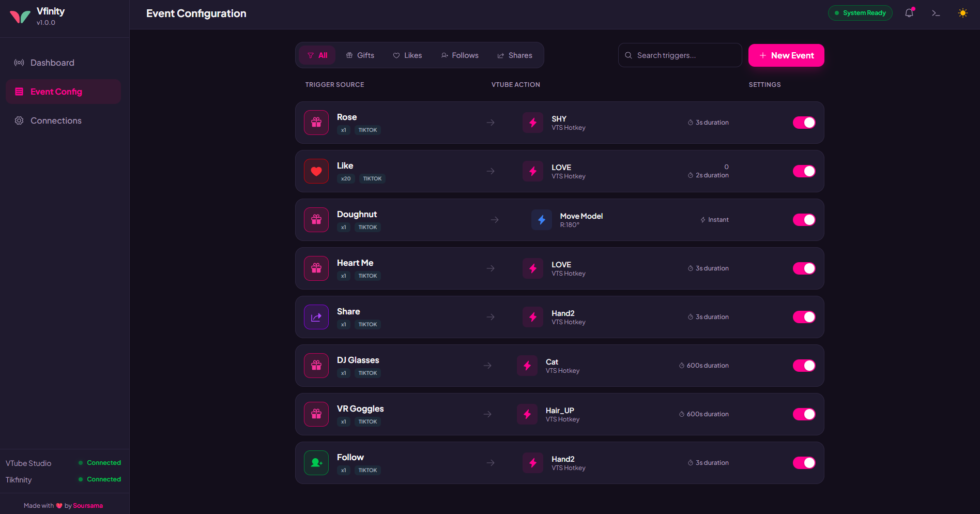Image resolution: width=980 pixels, height=514 pixels.
Task: Click the Like heart icon
Action: (x=316, y=171)
